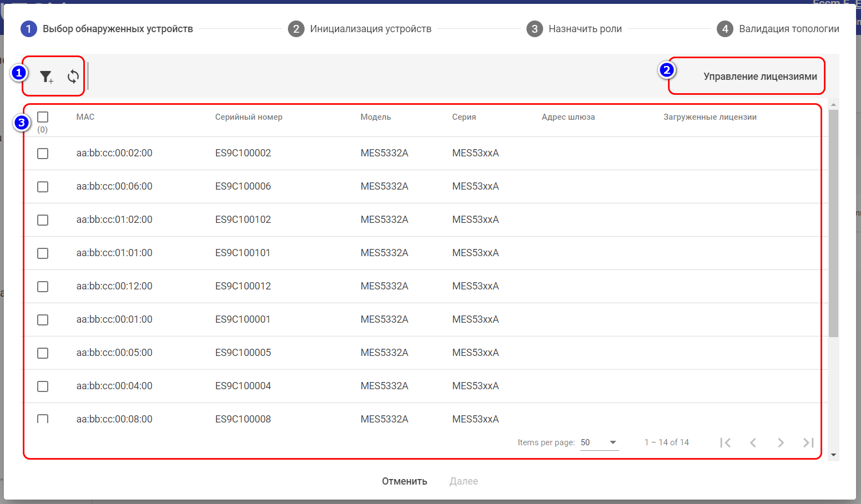Screen dimensions: 861x504
Task: Click MES5332A model in ES9C100002 row
Action: (x=384, y=153)
